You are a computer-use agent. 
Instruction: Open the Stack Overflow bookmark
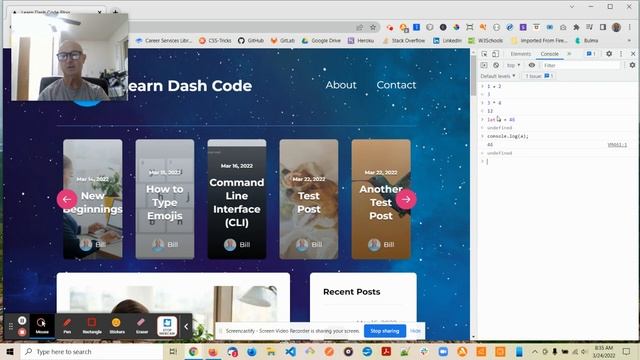tap(404, 40)
